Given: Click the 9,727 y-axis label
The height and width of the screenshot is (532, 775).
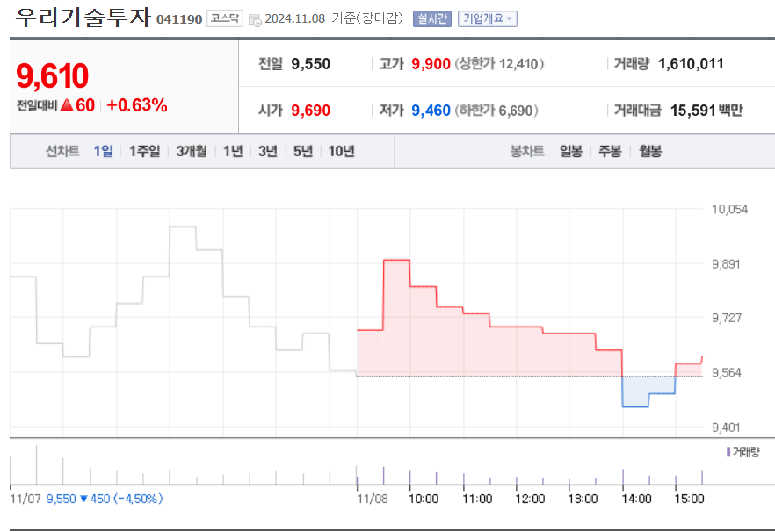Looking at the screenshot, I should tap(727, 318).
